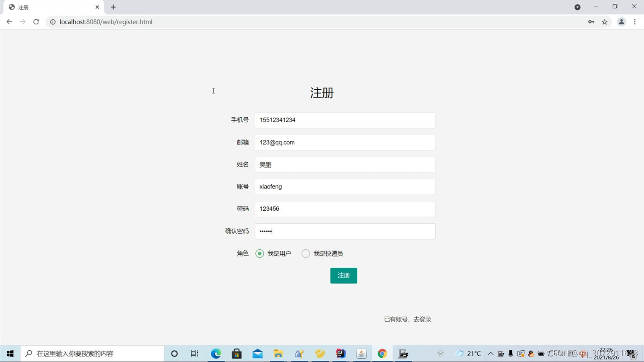The height and width of the screenshot is (362, 644).
Task: Click the browser forward arrow
Action: tap(23, 22)
